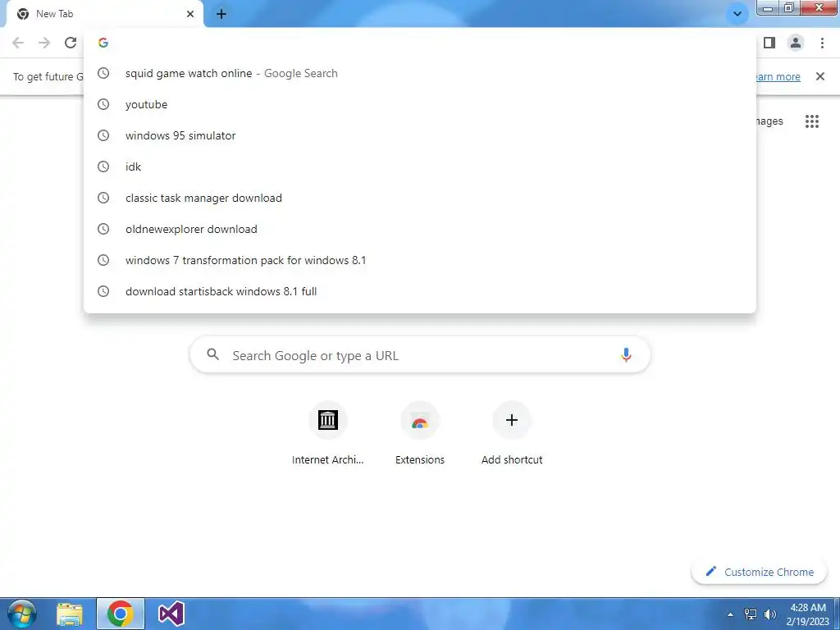Screen dimensions: 840x630
Task: Go back using the back arrow
Action: tap(18, 43)
